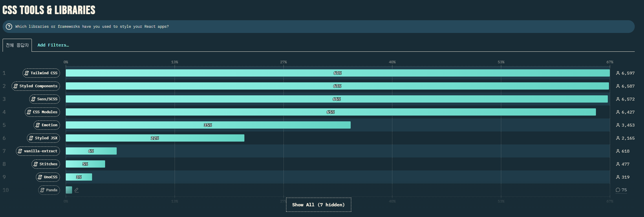Click the Sass/SCSS 66% bar
Screen dimensions: 644x217
click(x=337, y=99)
